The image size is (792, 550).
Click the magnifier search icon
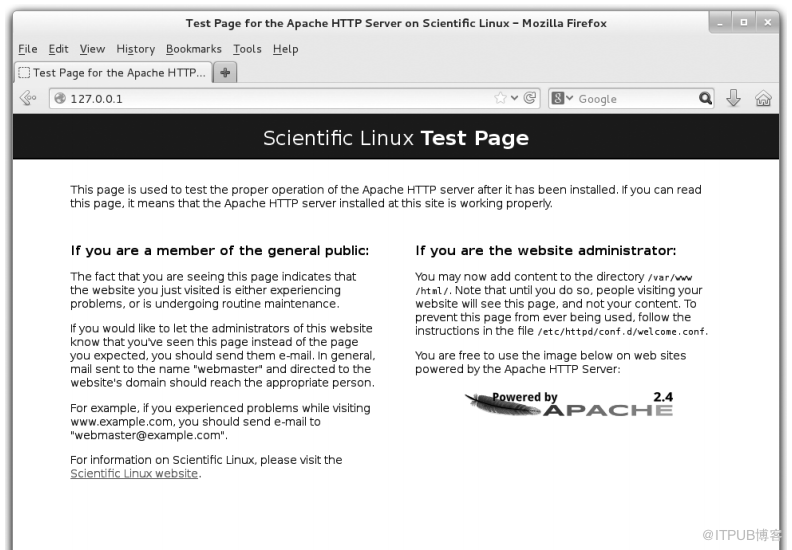point(705,98)
